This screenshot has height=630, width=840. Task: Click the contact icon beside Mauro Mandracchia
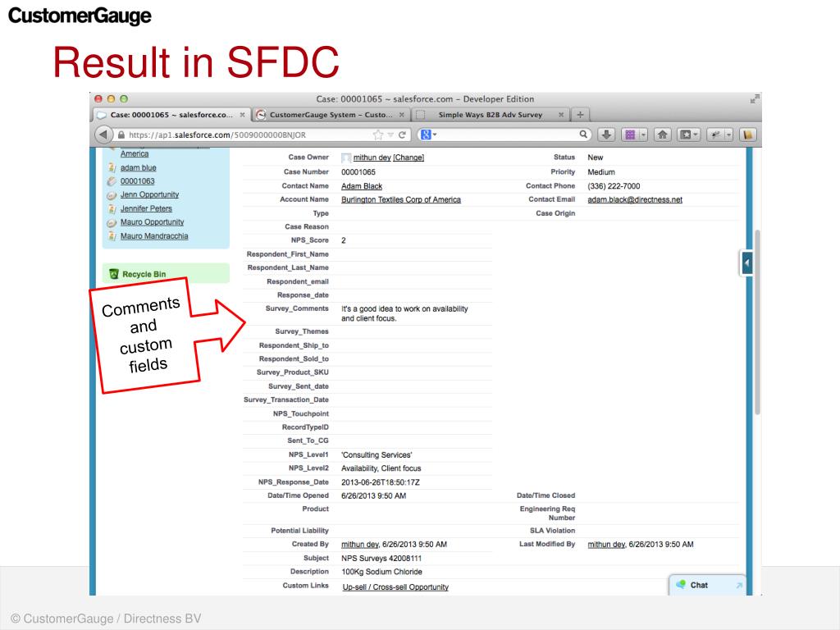click(x=112, y=235)
